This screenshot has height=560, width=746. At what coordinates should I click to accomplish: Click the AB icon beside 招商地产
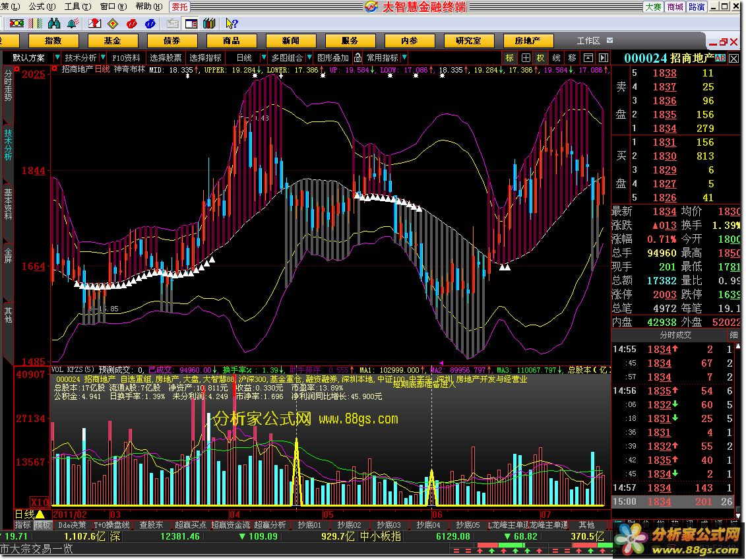click(720, 57)
